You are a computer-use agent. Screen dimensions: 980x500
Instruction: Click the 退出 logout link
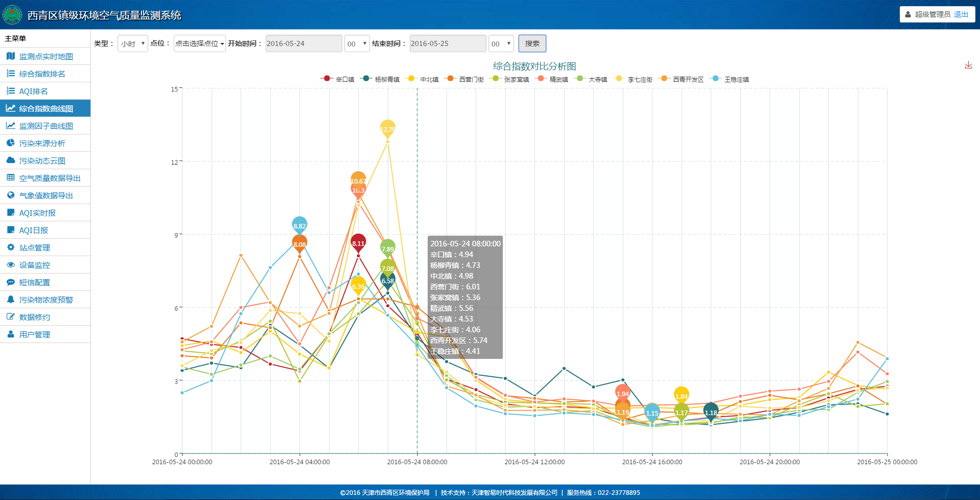pyautogui.click(x=961, y=14)
